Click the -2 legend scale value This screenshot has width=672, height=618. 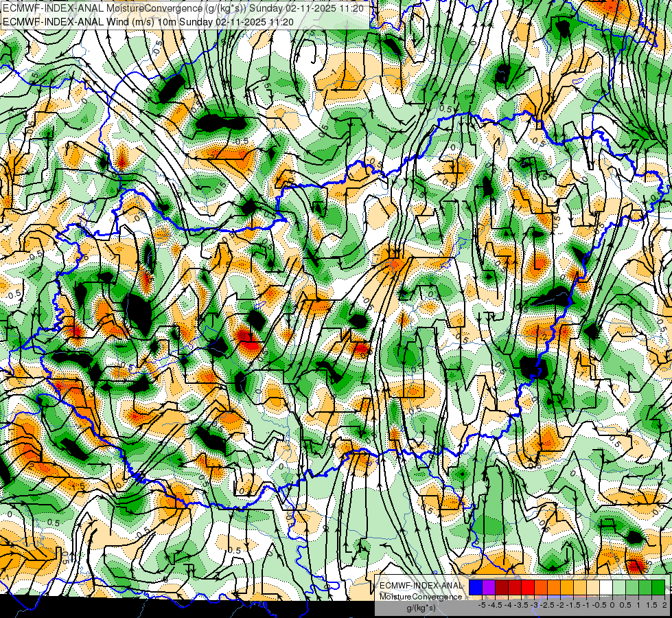[561, 605]
